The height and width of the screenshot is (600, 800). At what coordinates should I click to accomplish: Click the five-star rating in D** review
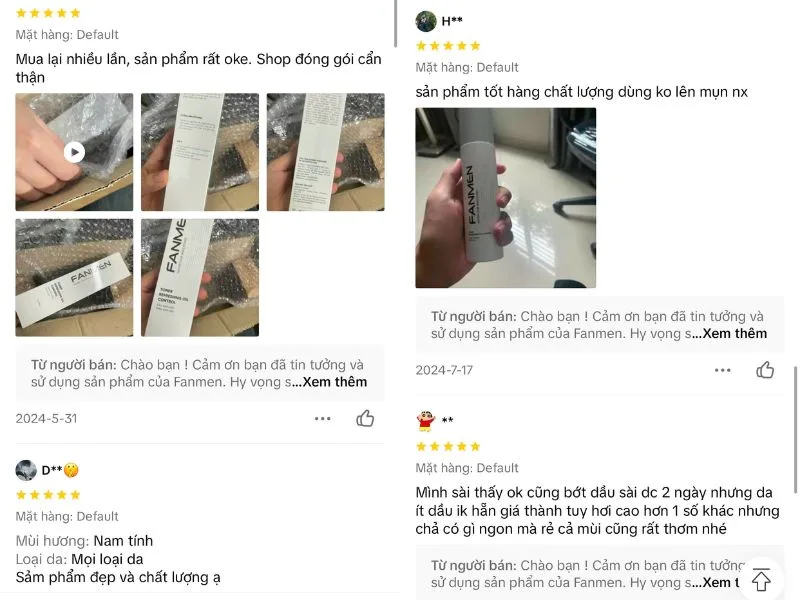[x=48, y=494]
